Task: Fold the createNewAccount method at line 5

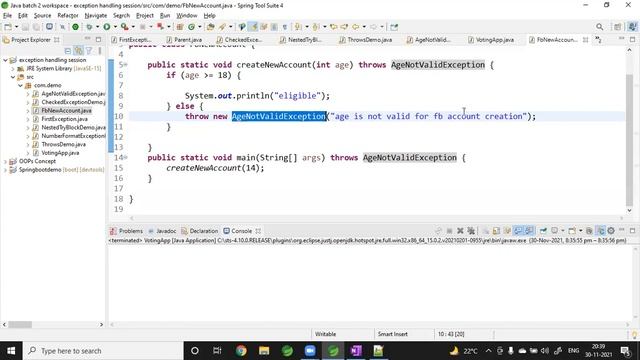Action: click(126, 65)
